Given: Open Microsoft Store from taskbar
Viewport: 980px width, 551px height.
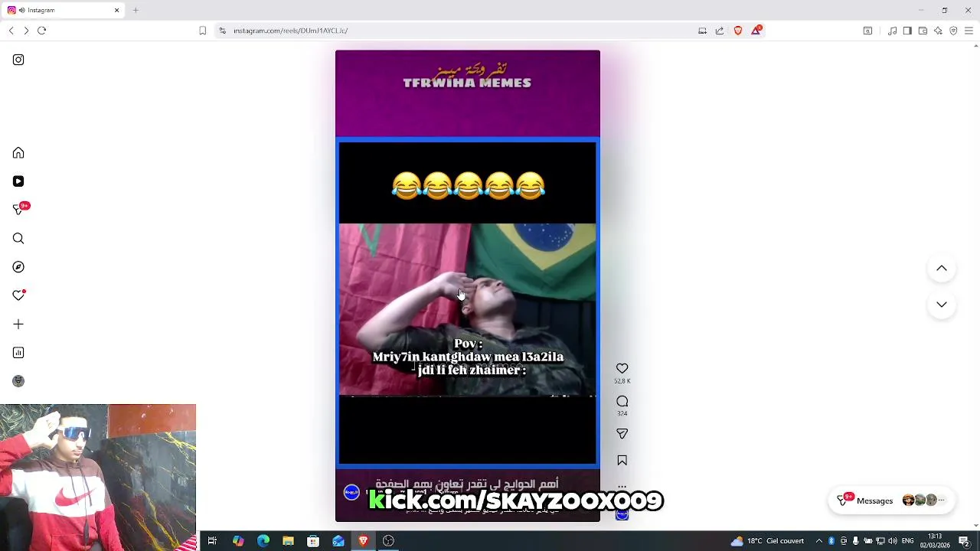Looking at the screenshot, I should coord(313,541).
